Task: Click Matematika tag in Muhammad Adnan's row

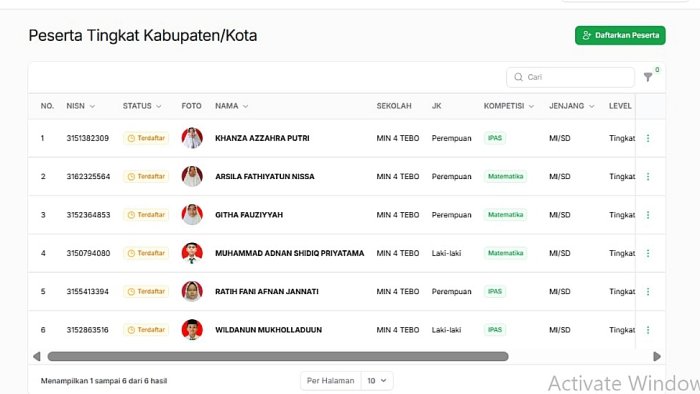Action: 505,253
